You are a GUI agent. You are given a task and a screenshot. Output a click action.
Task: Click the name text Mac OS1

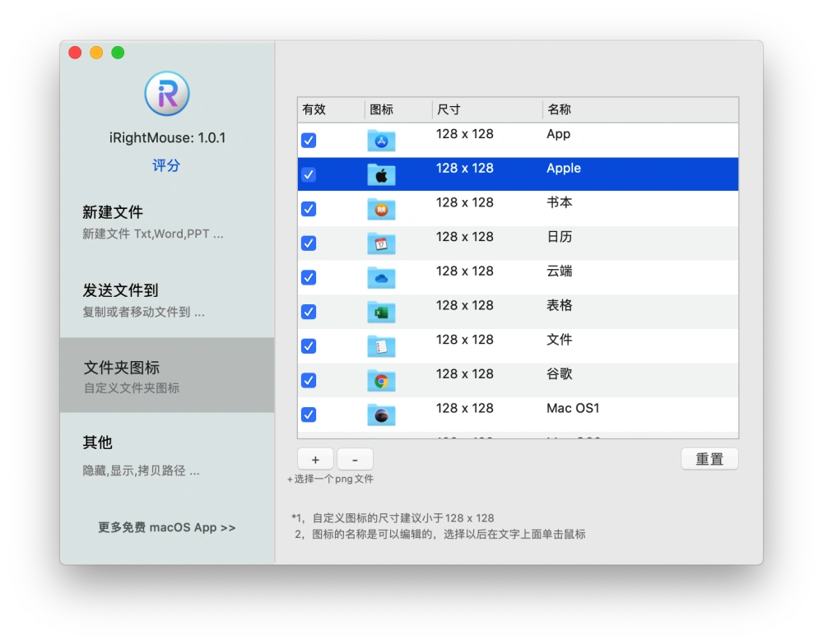pos(573,408)
